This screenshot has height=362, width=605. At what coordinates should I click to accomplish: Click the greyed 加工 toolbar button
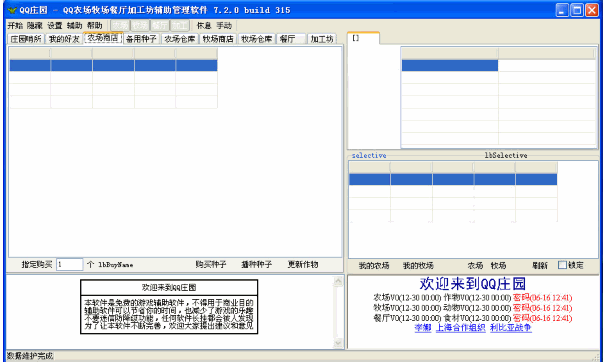pos(180,25)
